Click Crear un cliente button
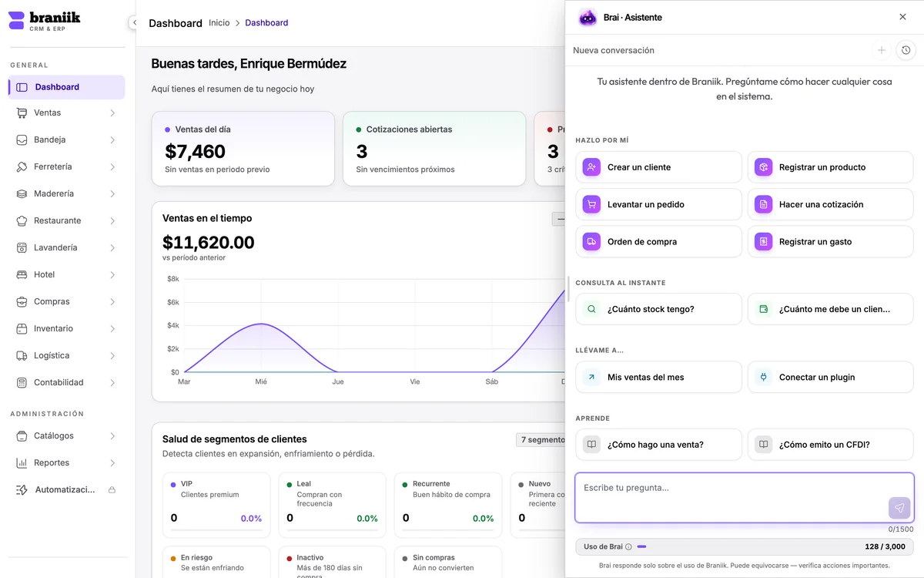The image size is (924, 578). pyautogui.click(x=658, y=167)
